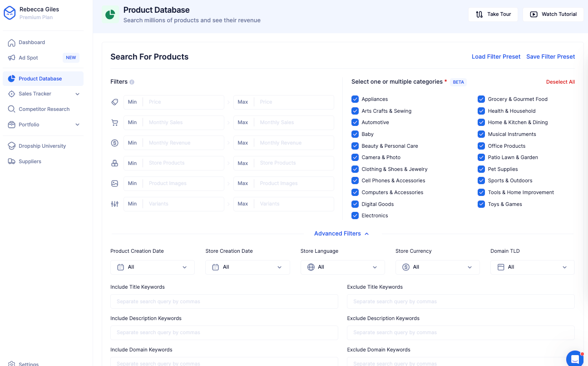Image resolution: width=588 pixels, height=366 pixels.
Task: Click the calendar icon in Product Creation Date
Action: pos(121,267)
